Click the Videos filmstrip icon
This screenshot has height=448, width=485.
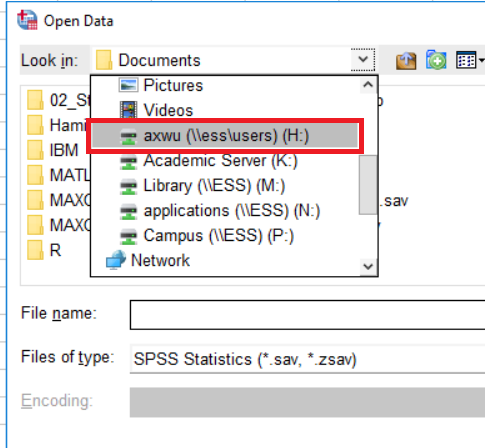click(x=128, y=110)
